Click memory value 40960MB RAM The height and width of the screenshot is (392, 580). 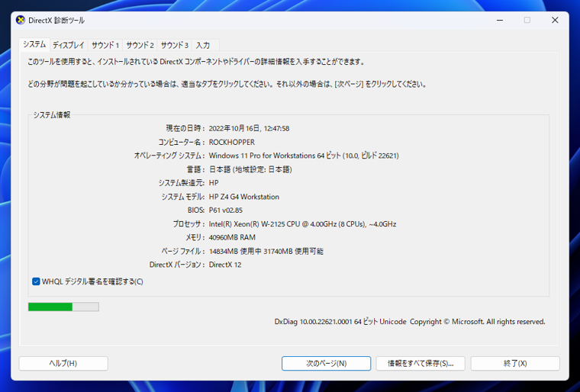232,237
